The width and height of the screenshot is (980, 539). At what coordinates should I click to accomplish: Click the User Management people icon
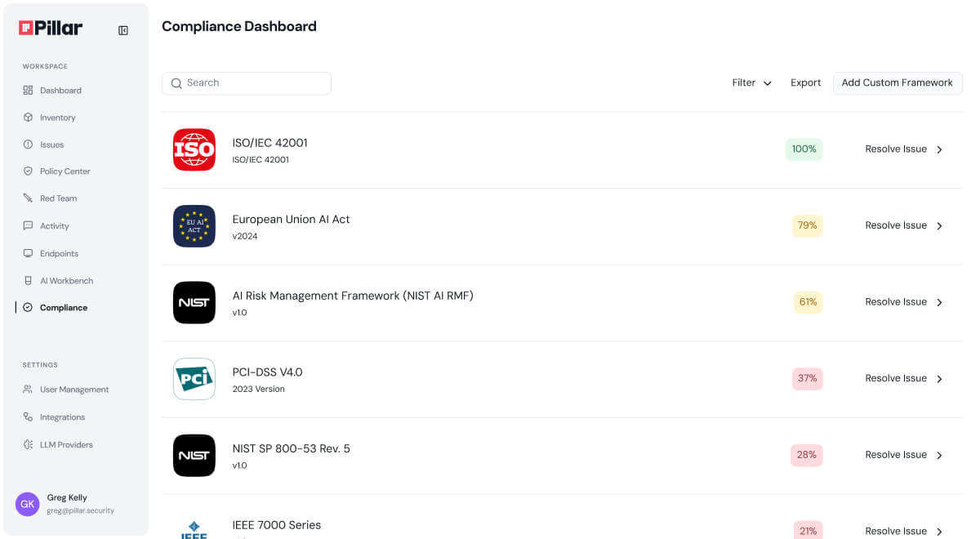pos(28,390)
